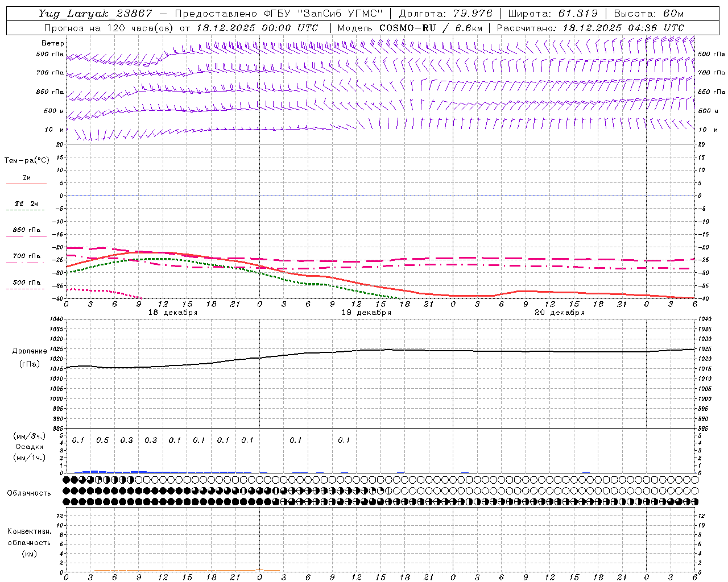The image size is (728, 582).
Task: Click the Облачность row label
Action: tap(29, 493)
